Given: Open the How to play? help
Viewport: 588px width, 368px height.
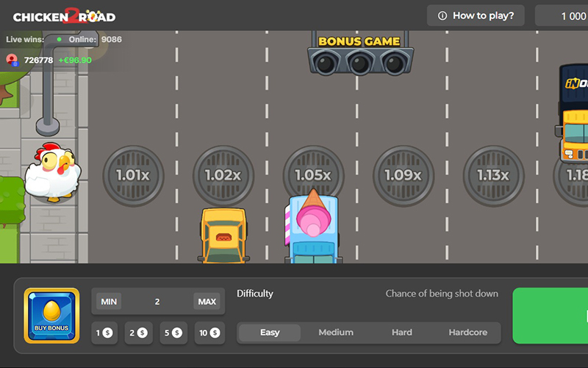Looking at the screenshot, I should 476,15.
